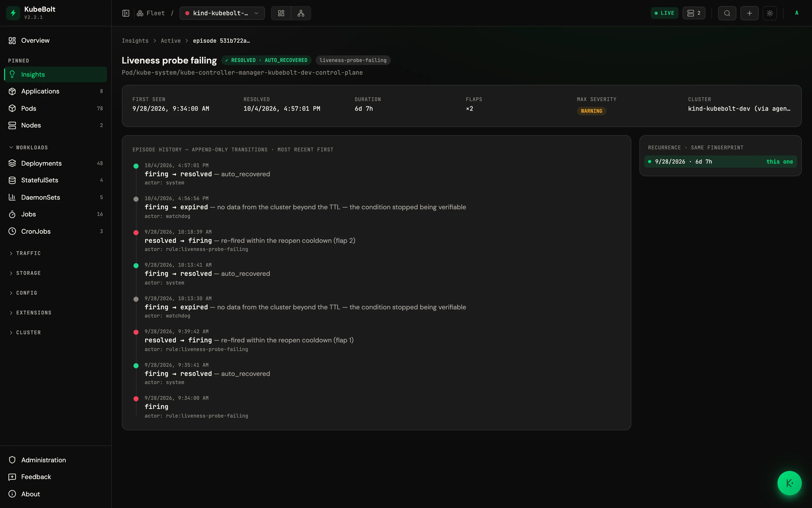This screenshot has height=508, width=812.
Task: Select Insights in pinned sidebar
Action: [55, 74]
